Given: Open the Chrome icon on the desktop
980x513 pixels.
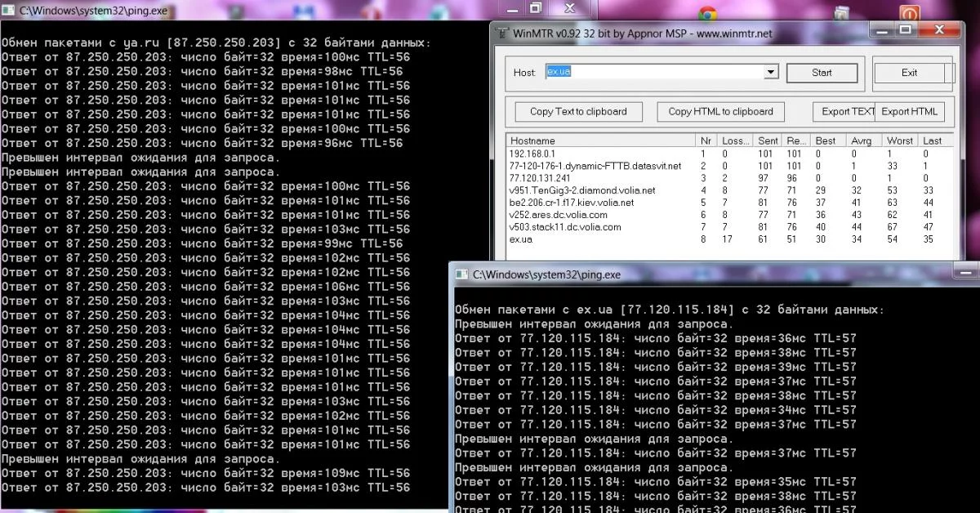Looking at the screenshot, I should click(x=707, y=13).
